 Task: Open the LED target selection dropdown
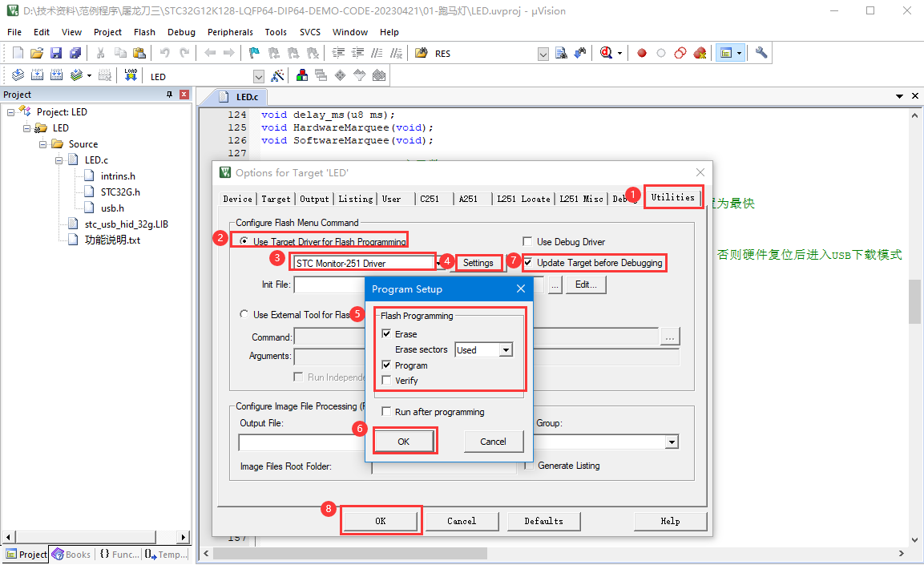[x=259, y=77]
